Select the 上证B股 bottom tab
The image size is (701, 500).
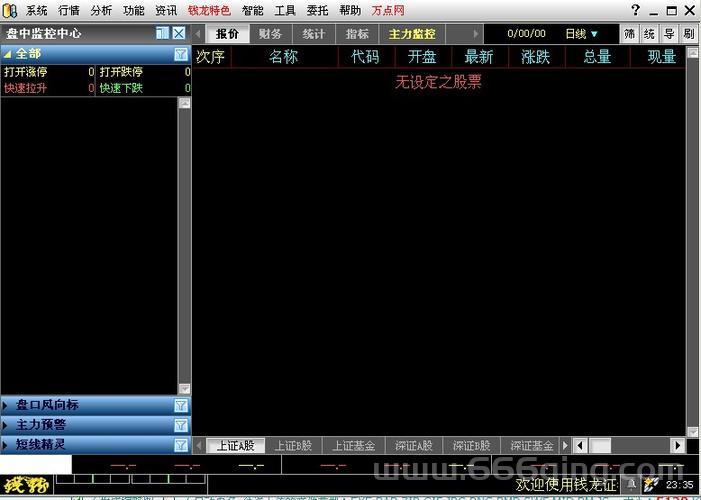click(293, 445)
